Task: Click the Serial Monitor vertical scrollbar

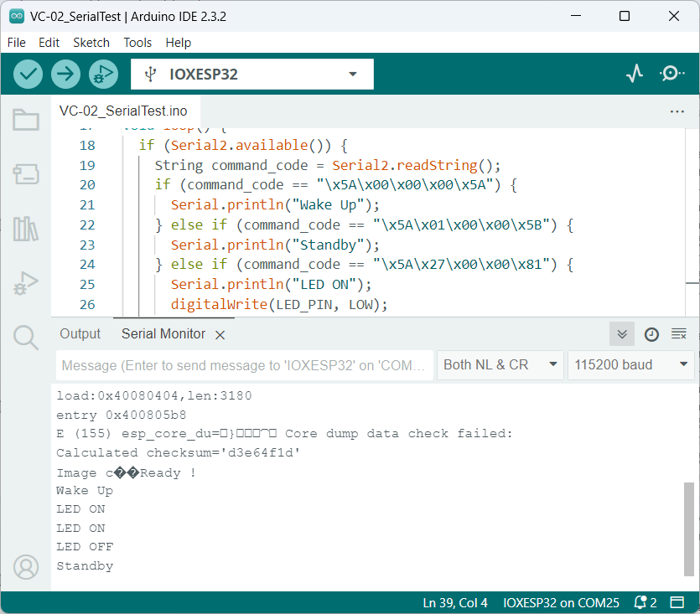Action: pyautogui.click(x=689, y=529)
